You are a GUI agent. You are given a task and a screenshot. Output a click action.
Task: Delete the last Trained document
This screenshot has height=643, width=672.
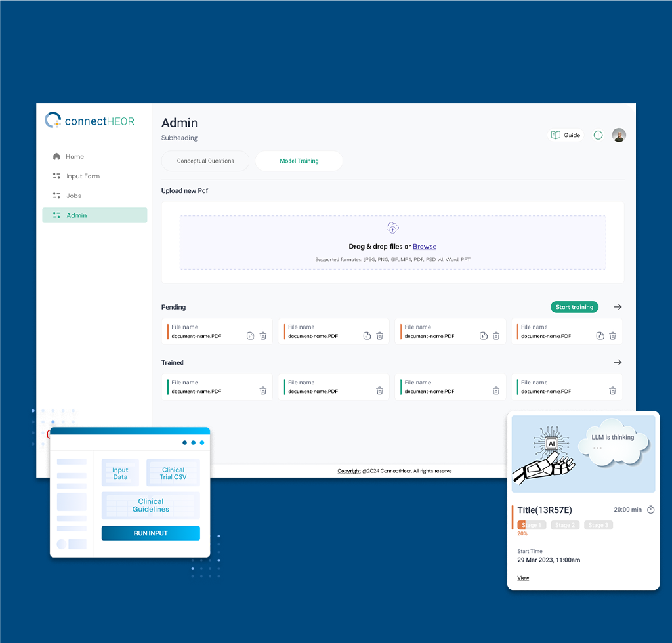coord(612,390)
